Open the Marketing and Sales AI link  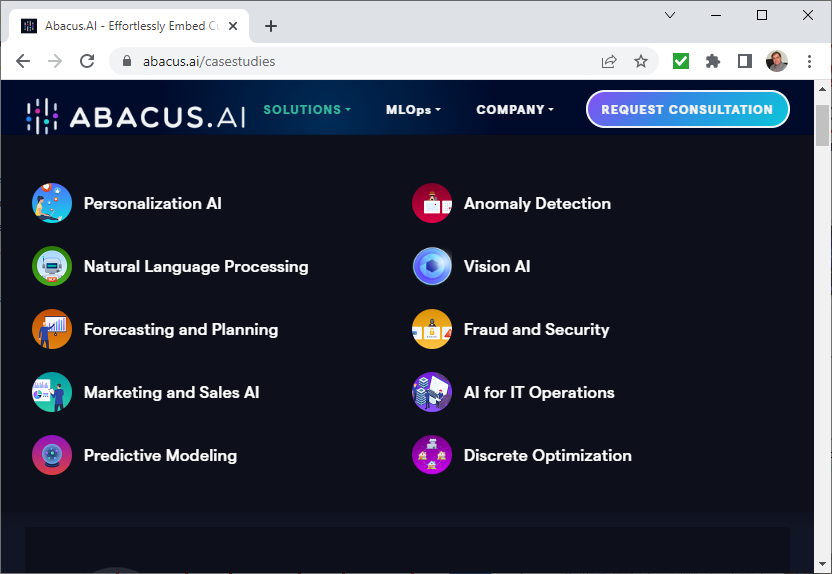click(x=171, y=392)
